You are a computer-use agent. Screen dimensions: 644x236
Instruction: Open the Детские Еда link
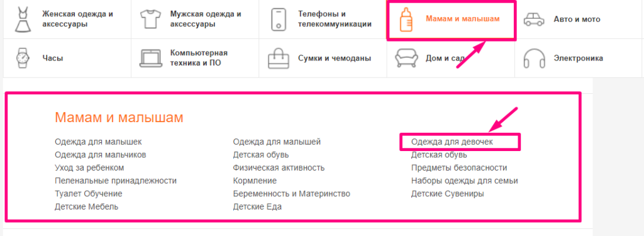point(257,206)
